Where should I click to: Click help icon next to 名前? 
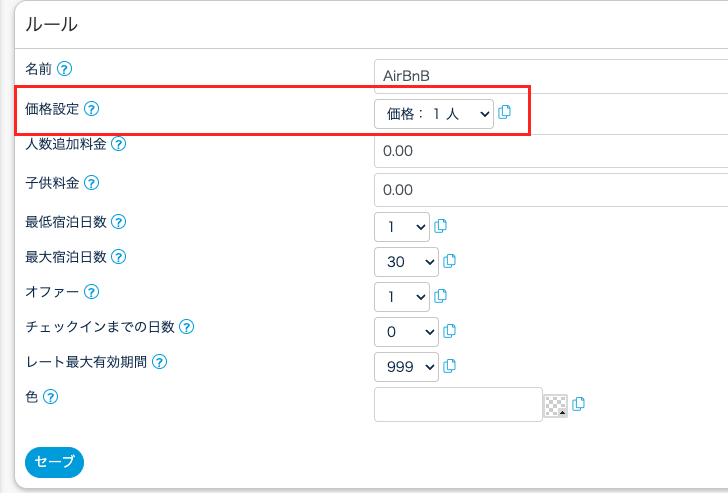65,69
